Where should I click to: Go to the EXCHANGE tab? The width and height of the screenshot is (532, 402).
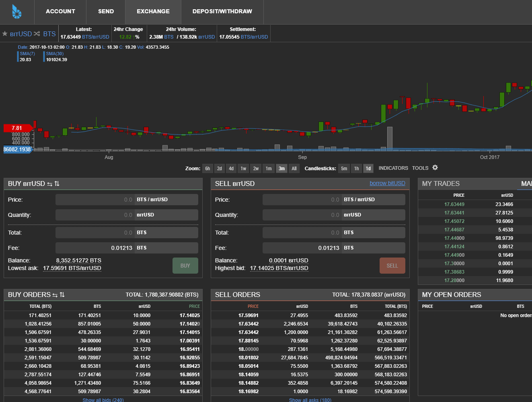tap(153, 12)
